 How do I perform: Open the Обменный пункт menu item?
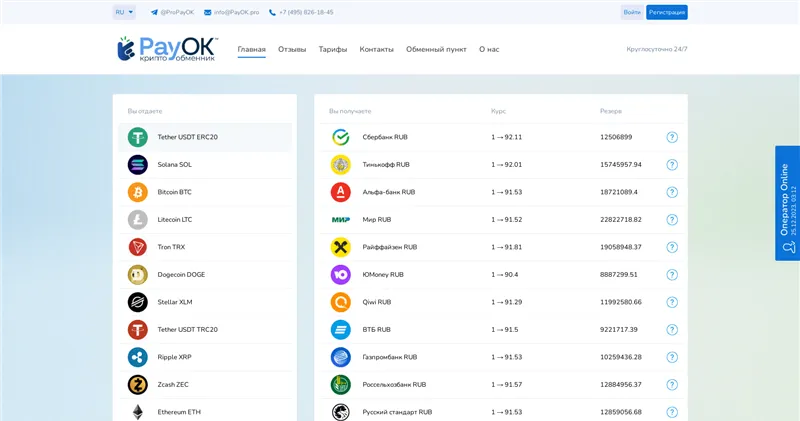click(436, 49)
